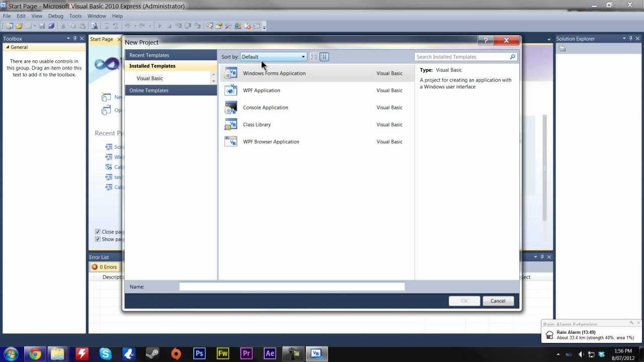Click the Rain Alarm (13:49) notification

(x=591, y=335)
